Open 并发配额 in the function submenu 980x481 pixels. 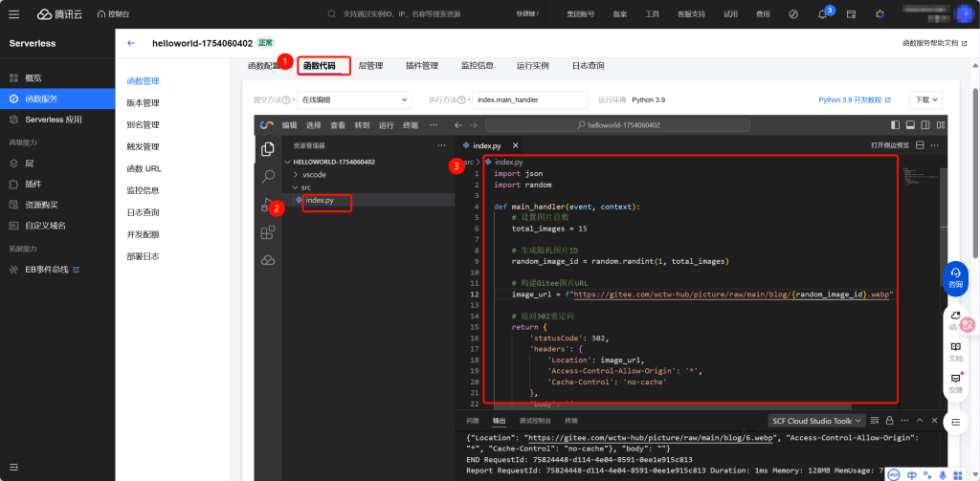pyautogui.click(x=143, y=234)
